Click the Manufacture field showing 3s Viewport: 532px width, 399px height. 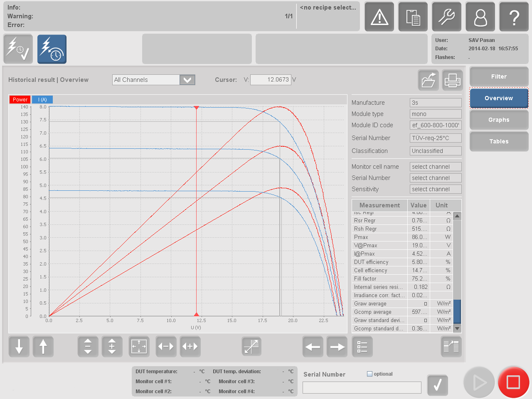pos(436,103)
